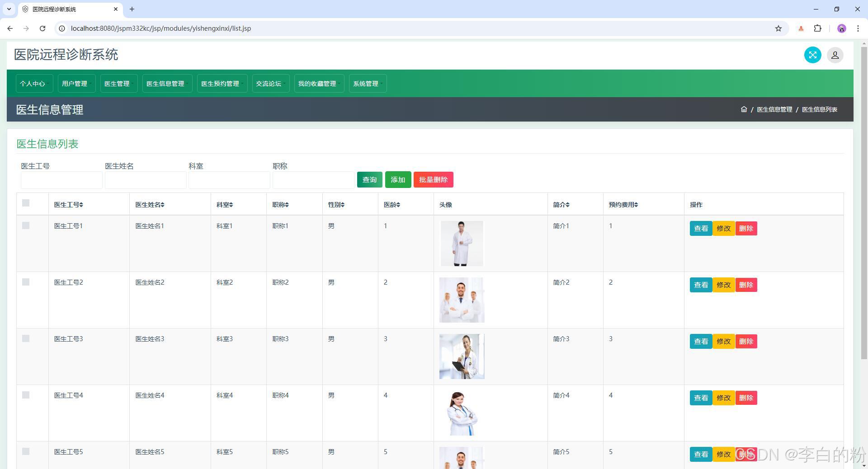This screenshot has width=868, height=469.
Task: Open avatar photo of 医生姓名3
Action: [x=462, y=356]
